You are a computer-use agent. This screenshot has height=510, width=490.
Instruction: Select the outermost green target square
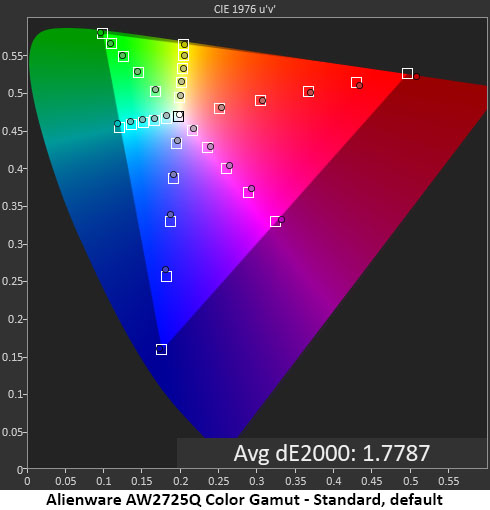(x=102, y=33)
